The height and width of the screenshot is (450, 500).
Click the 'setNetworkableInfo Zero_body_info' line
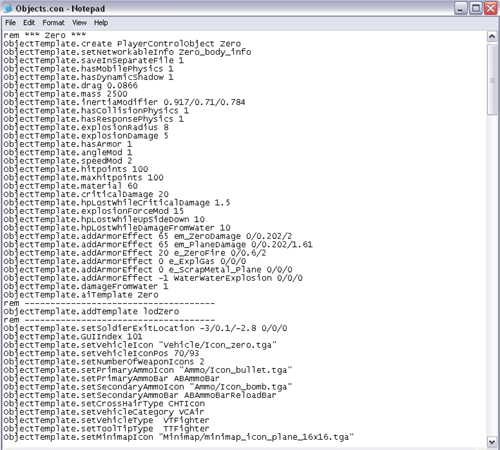coord(127,52)
